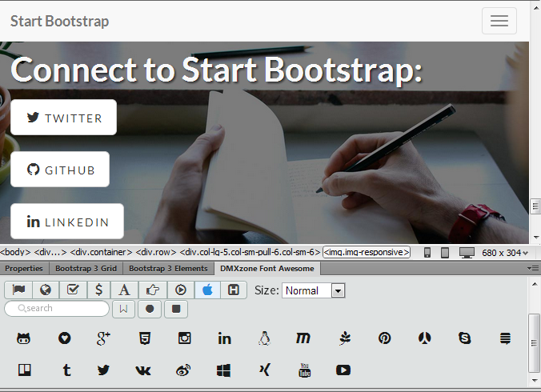Open the Size dropdown showing Normal
The image size is (541, 392).
(x=313, y=290)
